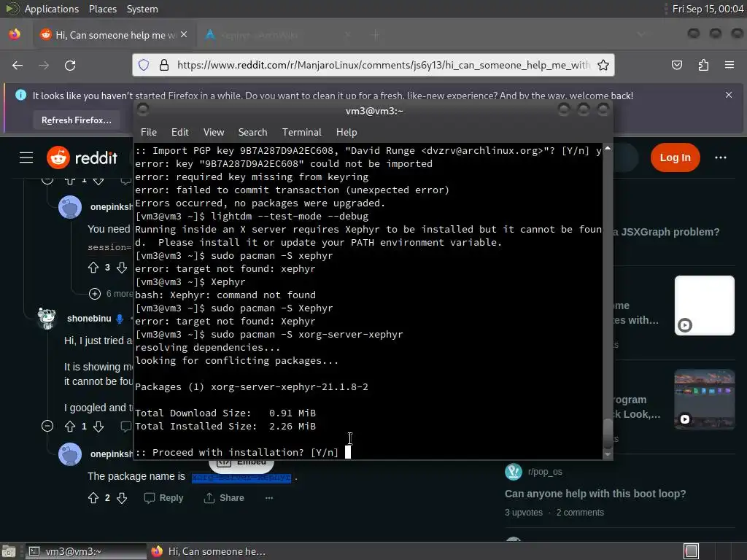The image size is (747, 560).
Task: Open the desktop screenshot video thumbnail
Action: click(704, 399)
